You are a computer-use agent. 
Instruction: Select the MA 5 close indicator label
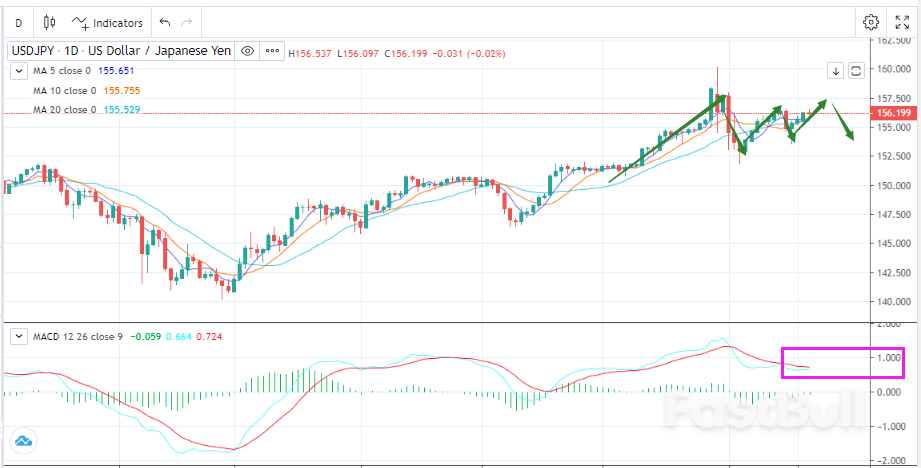(62, 71)
